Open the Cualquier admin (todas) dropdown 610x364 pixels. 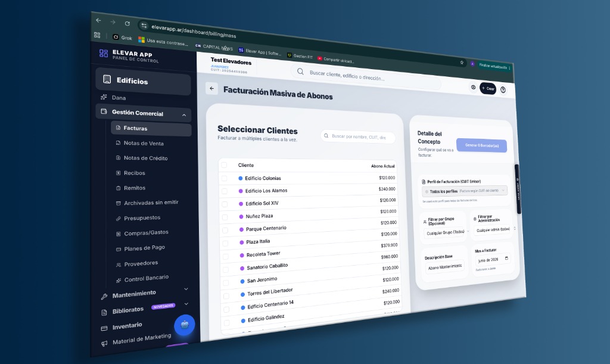pyautogui.click(x=494, y=229)
